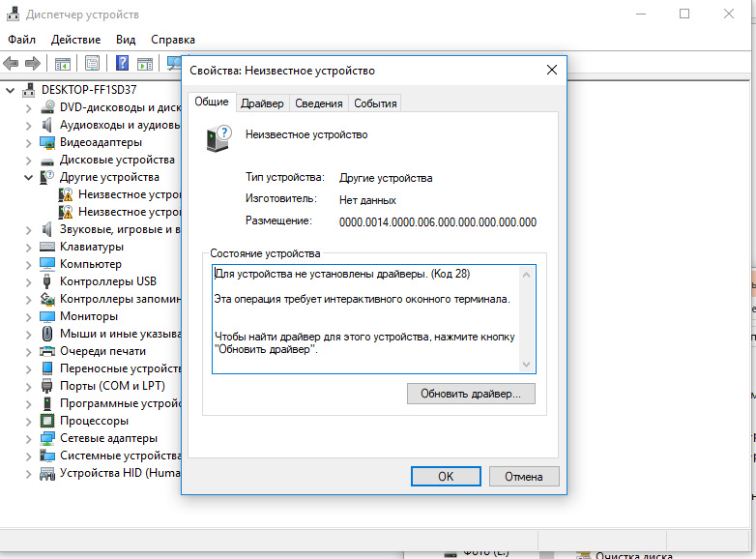756x559 pixels.
Task: Click the Клавиатуры keyboard icon
Action: pos(47,247)
